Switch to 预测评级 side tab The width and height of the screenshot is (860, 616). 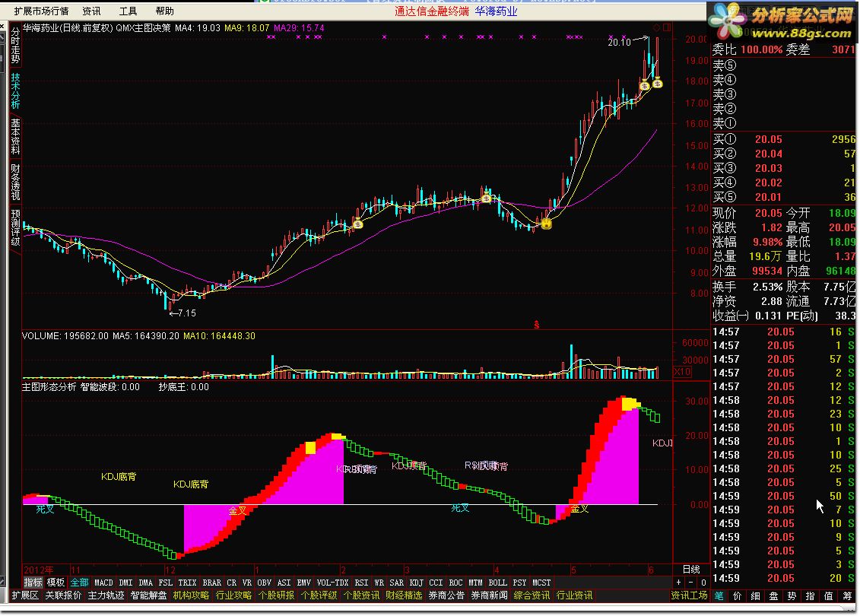tap(15, 227)
